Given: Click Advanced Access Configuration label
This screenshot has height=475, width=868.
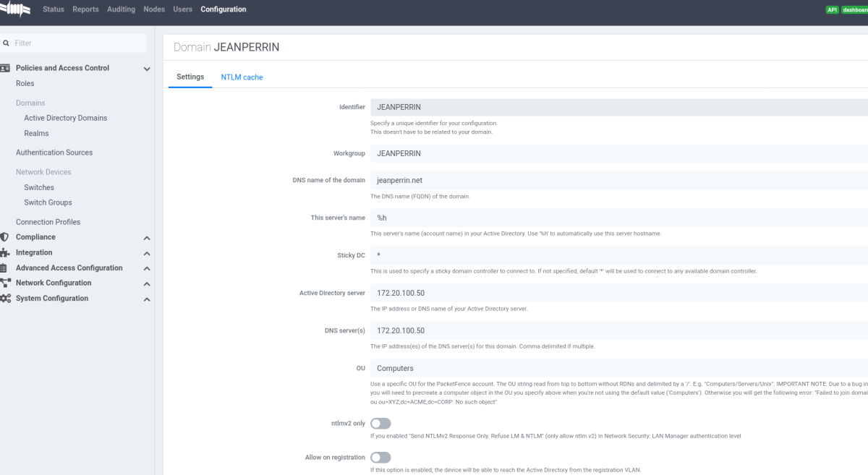Looking at the screenshot, I should (69, 268).
